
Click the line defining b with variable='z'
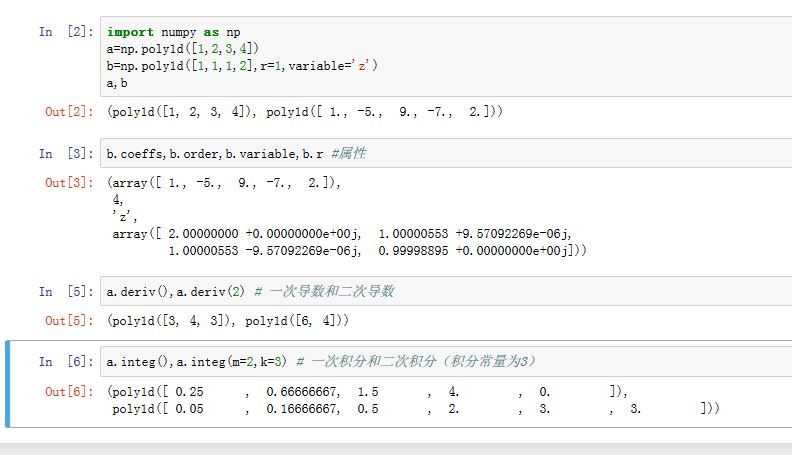pos(243,65)
